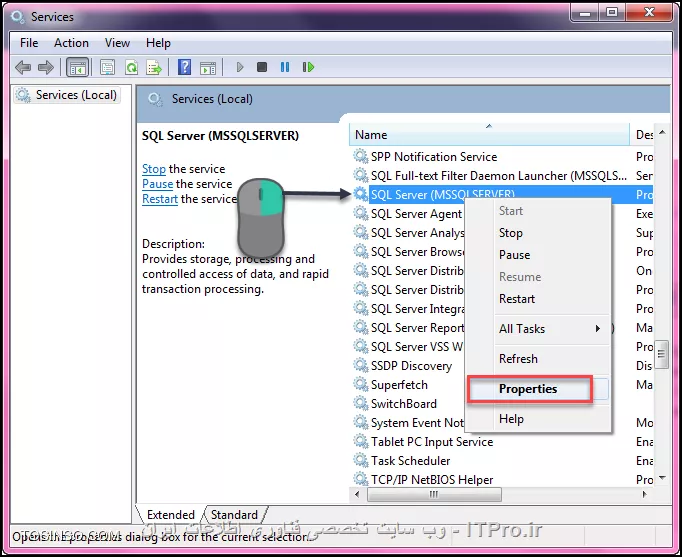The height and width of the screenshot is (557, 682).
Task: Select Services (Local) in the console tree
Action: (x=67, y=95)
